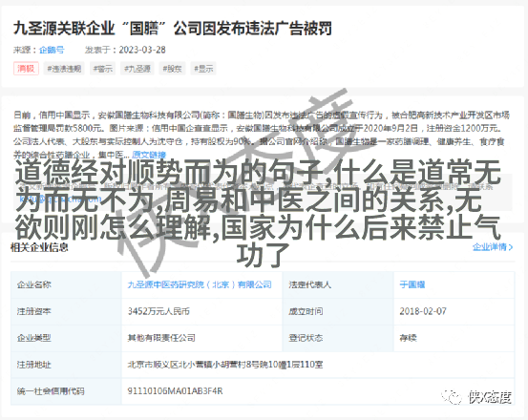Click the article summary paragraph text

[262, 135]
